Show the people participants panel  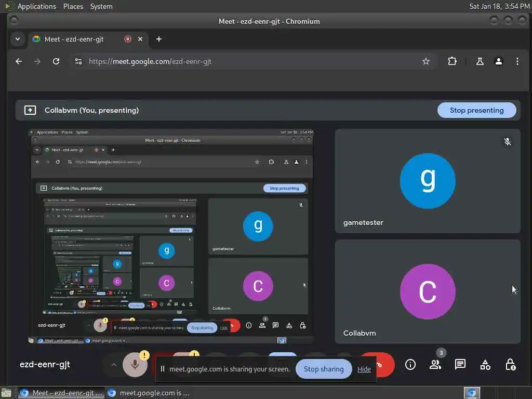pos(435,365)
